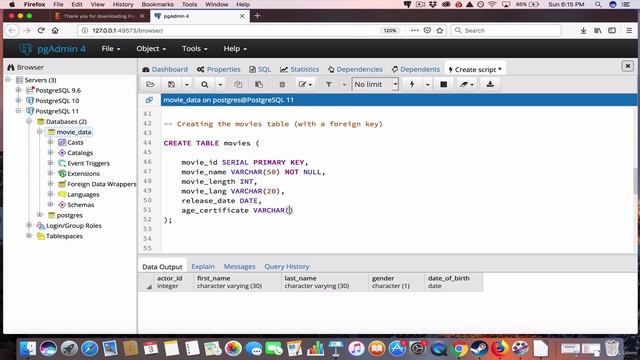Open Finder from the Dock

pyautogui.click(x=28, y=348)
